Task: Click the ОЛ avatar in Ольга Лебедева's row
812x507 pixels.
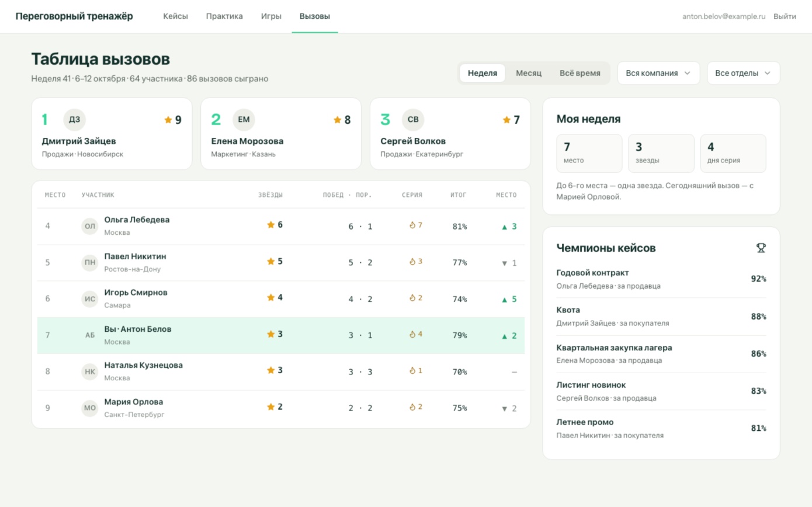Action: pyautogui.click(x=90, y=226)
